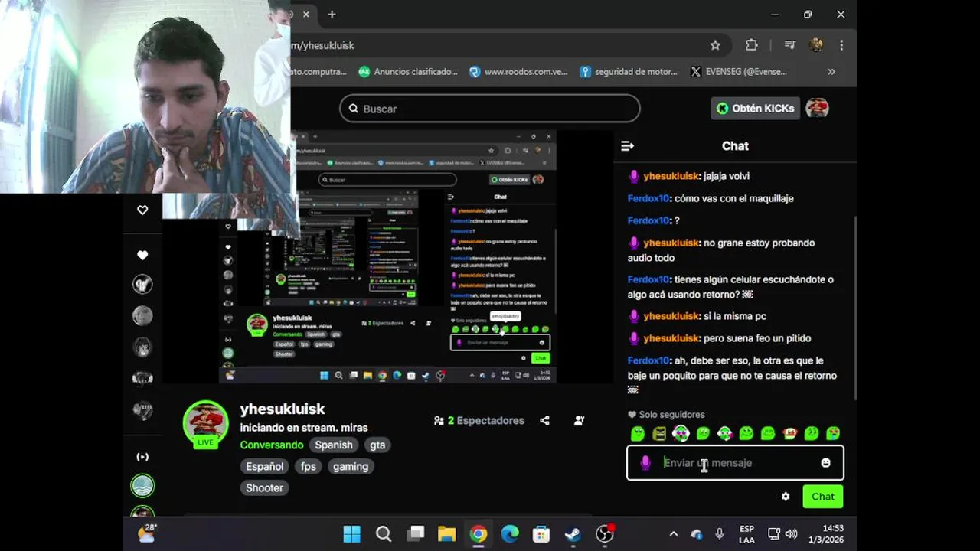Open Microsoft Edge from taskbar
This screenshot has width=980, height=551.
coord(509,534)
